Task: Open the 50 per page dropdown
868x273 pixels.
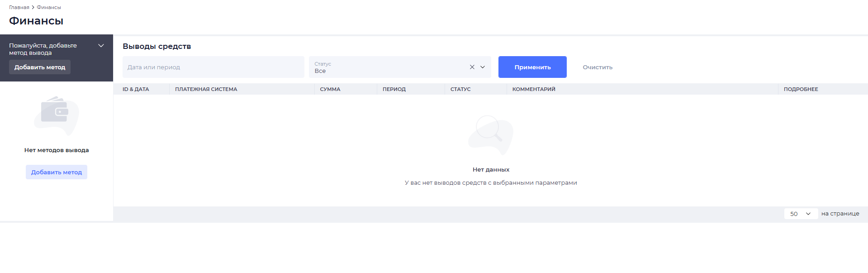Action: 800,214
